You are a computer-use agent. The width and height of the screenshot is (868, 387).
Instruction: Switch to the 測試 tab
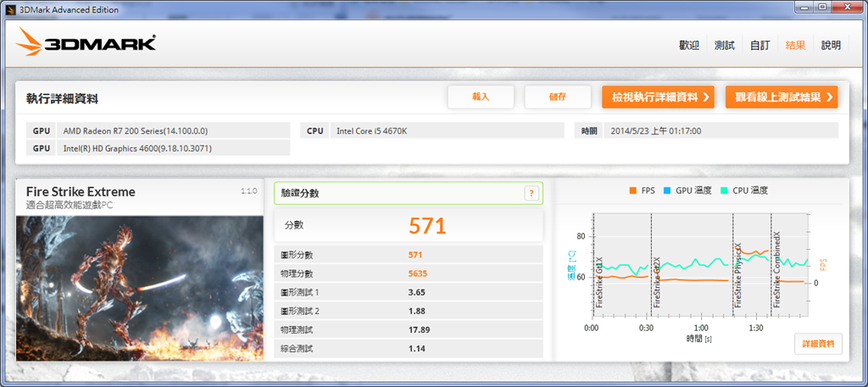pyautogui.click(x=724, y=46)
